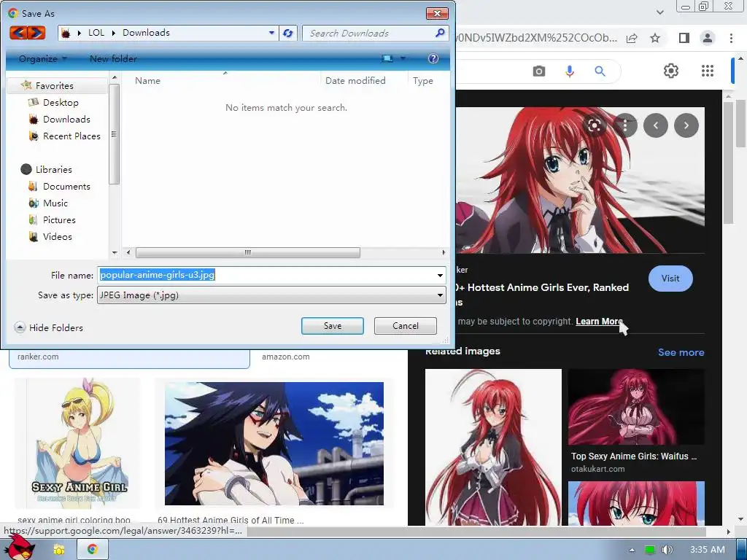Click the blue Google search magnifier

pos(600,71)
